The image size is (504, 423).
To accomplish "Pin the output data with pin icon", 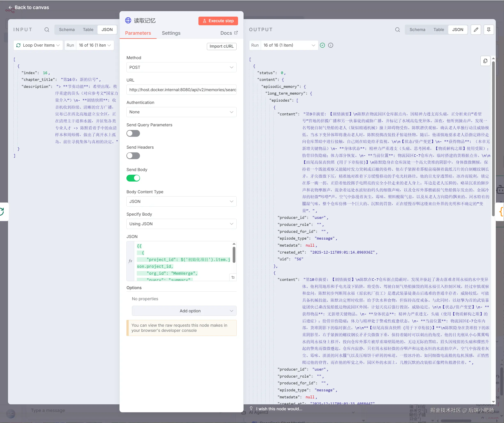I will click(x=488, y=30).
